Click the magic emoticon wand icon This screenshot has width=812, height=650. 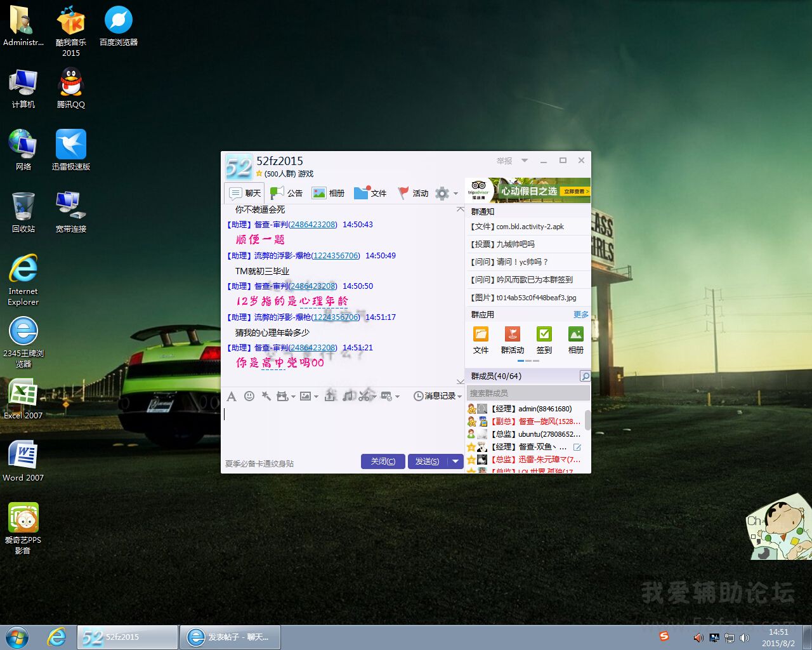266,396
